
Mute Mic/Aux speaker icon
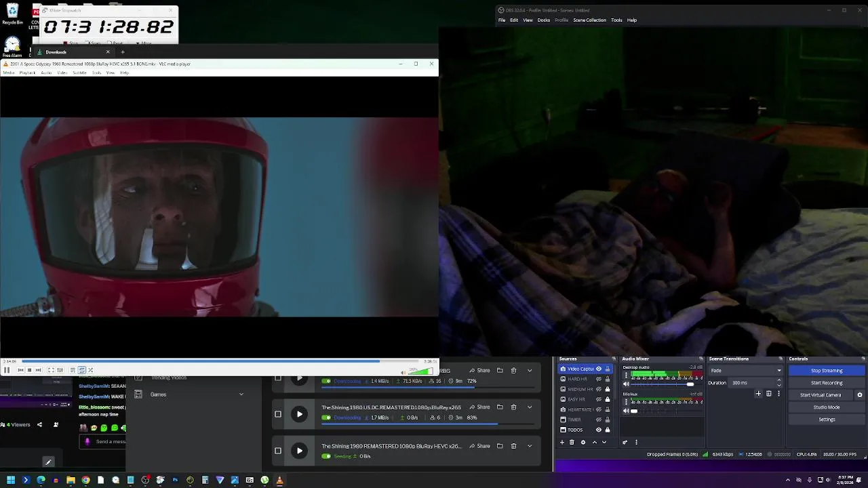[626, 411]
